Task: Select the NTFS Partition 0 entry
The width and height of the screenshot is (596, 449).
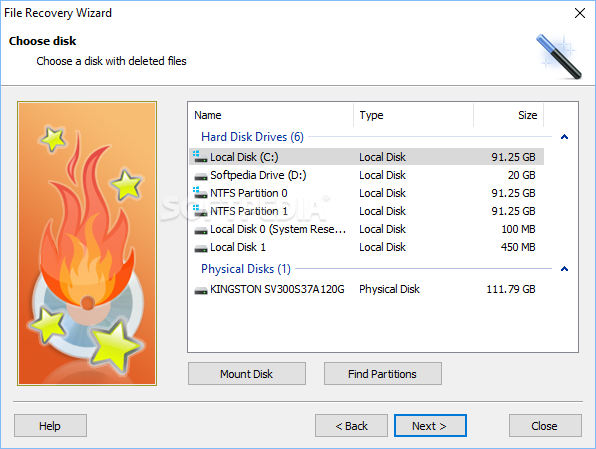Action: [366, 193]
